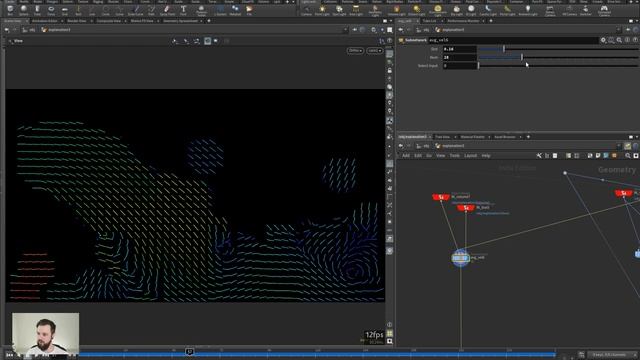
Task: Open the Add menu in network editor
Action: point(406,156)
